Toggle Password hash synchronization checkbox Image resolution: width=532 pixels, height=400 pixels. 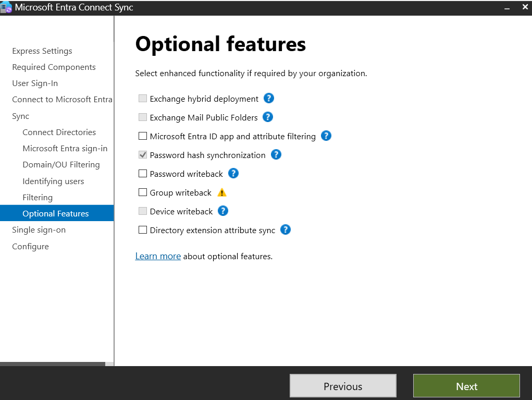(143, 155)
